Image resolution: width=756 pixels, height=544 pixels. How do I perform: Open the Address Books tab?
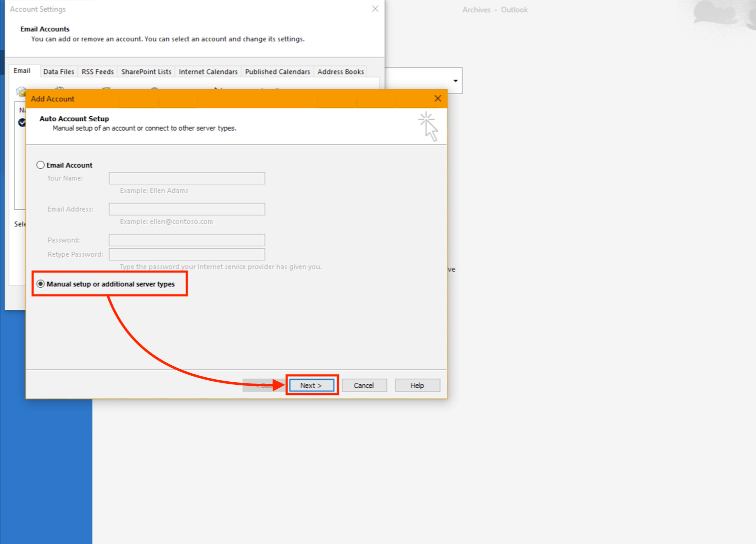[x=340, y=72]
